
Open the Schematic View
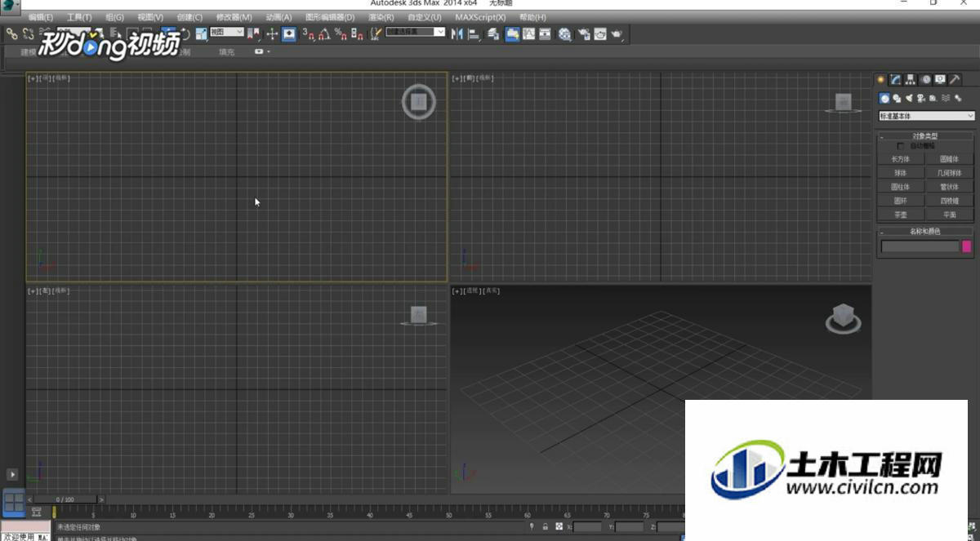pos(545,33)
